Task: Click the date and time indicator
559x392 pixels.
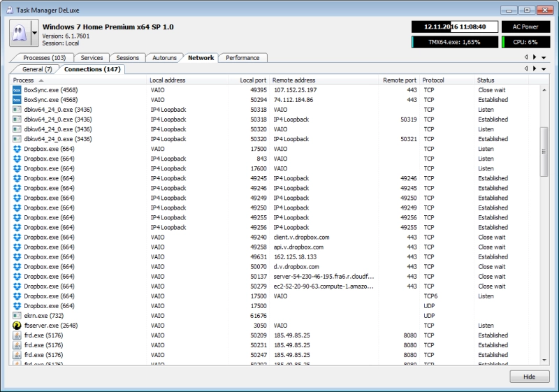Action: tap(455, 27)
